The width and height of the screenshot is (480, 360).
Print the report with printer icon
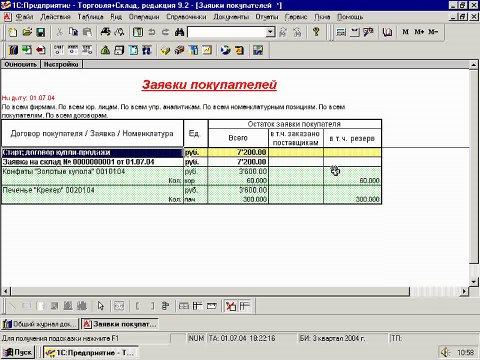(105, 32)
